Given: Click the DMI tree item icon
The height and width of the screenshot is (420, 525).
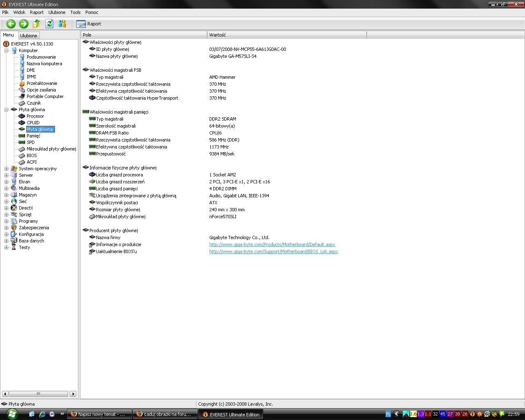Looking at the screenshot, I should tap(22, 70).
